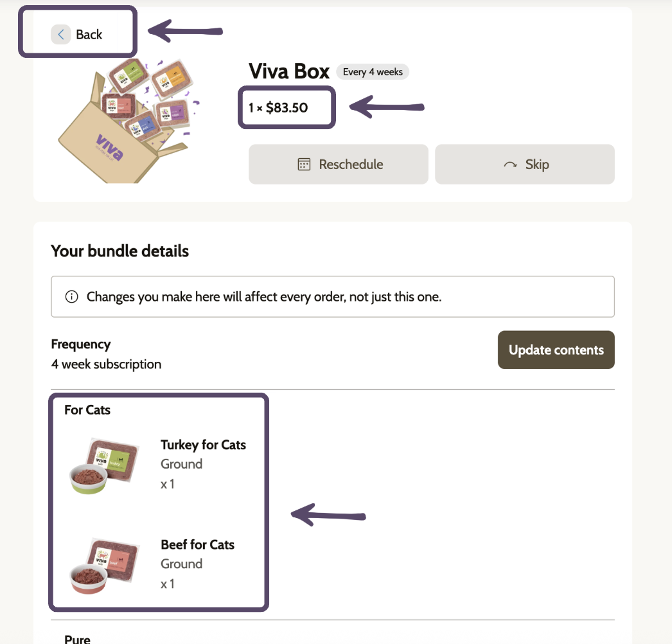Click the calendar icon in Reschedule
This screenshot has height=644, width=672.
(x=304, y=165)
